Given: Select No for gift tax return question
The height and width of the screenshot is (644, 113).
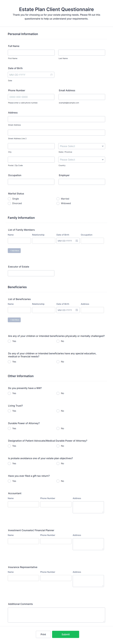Looking at the screenshot, I should coord(58,481).
